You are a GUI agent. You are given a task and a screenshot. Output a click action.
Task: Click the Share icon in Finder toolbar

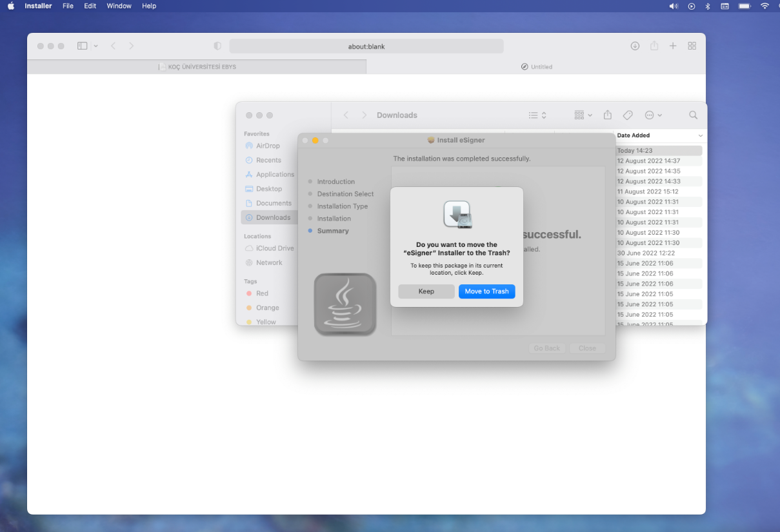pos(607,115)
